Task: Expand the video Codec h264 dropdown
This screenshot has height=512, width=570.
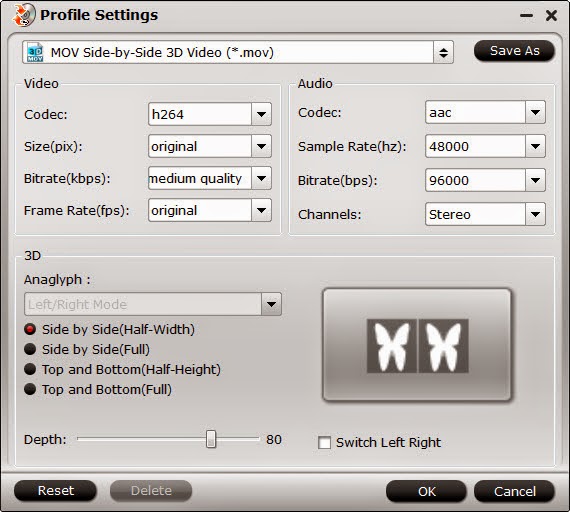Action: [261, 114]
